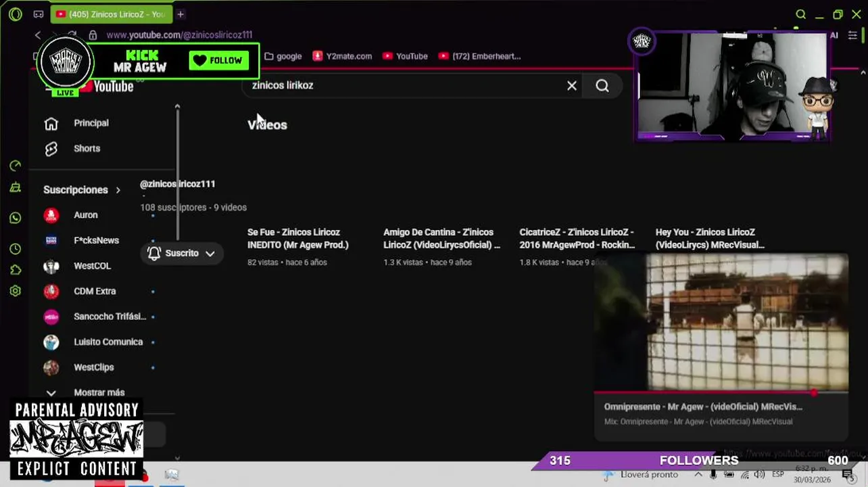
Task: Seek on the miniplayer red progress bar
Action: pyautogui.click(x=721, y=392)
